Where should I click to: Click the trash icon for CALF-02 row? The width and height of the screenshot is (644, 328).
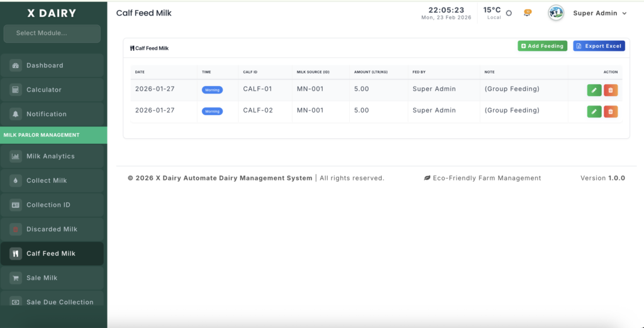click(610, 112)
